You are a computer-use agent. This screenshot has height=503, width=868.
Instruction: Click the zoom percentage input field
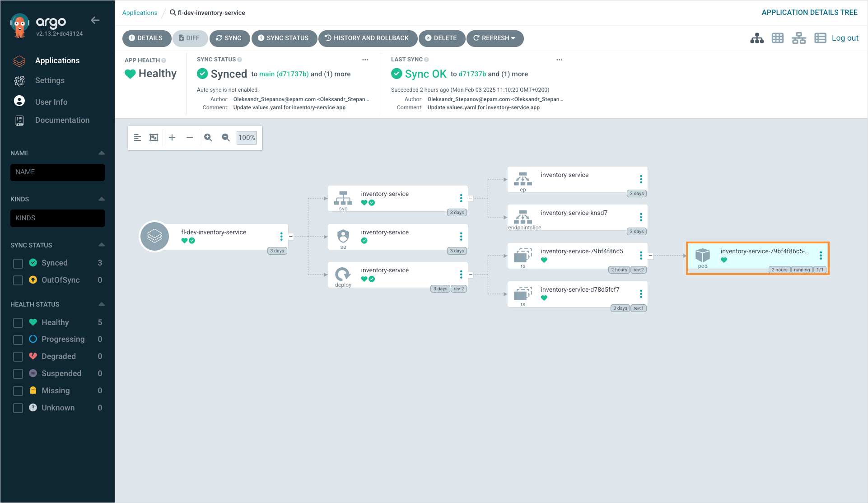(247, 137)
